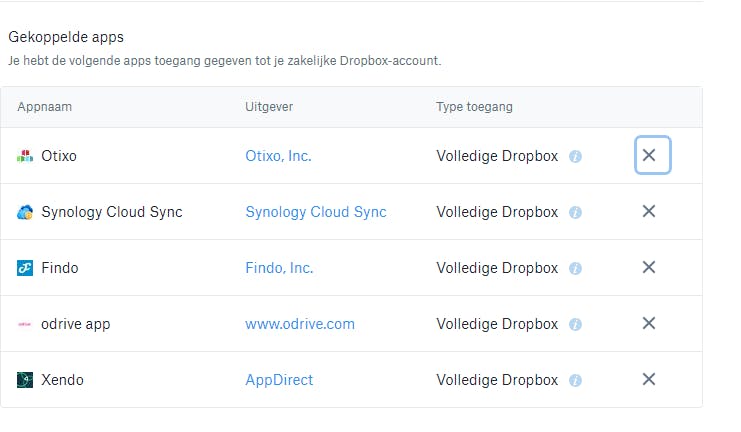
Task: Click the odrive app logo
Action: 25,324
